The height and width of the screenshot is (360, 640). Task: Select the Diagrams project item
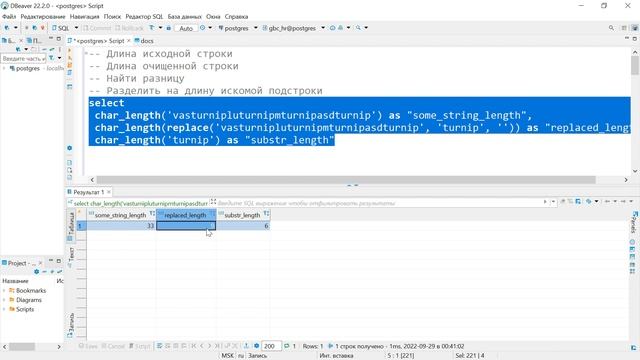coord(25,300)
